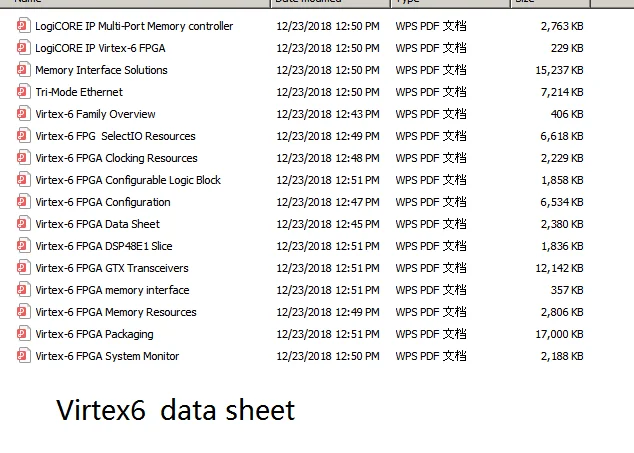Click the PDF icon of LogiCORE IP Multi-Port Memory controller
634x453 pixels.
click(23, 26)
